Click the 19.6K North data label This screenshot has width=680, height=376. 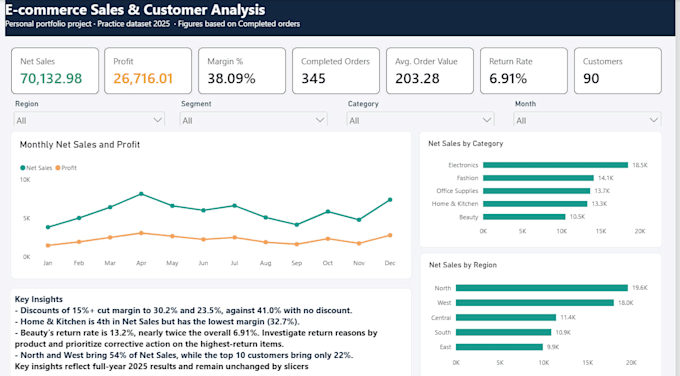[640, 288]
